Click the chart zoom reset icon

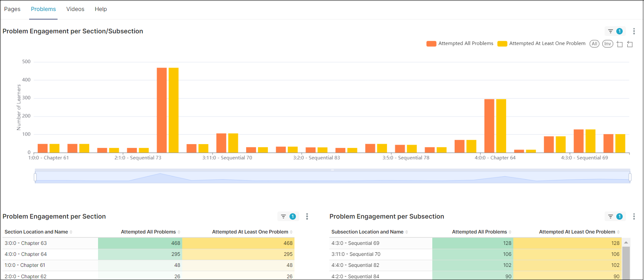(630, 44)
